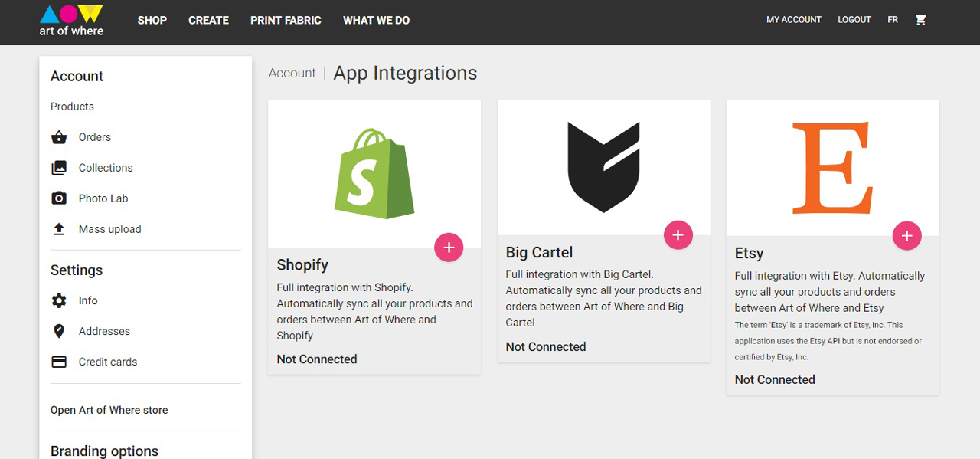980x459 pixels.
Task: Click Shopify's Not Connected status
Action: click(x=317, y=359)
